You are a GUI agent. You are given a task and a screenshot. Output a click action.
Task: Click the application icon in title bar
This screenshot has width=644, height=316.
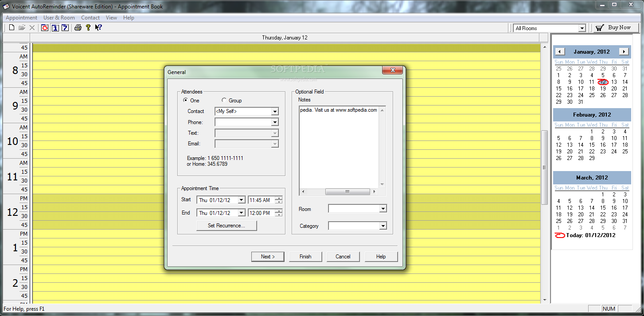click(7, 6)
